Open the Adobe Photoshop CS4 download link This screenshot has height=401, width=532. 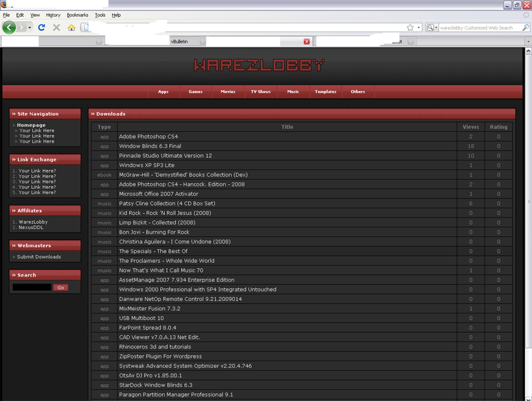[x=148, y=136]
